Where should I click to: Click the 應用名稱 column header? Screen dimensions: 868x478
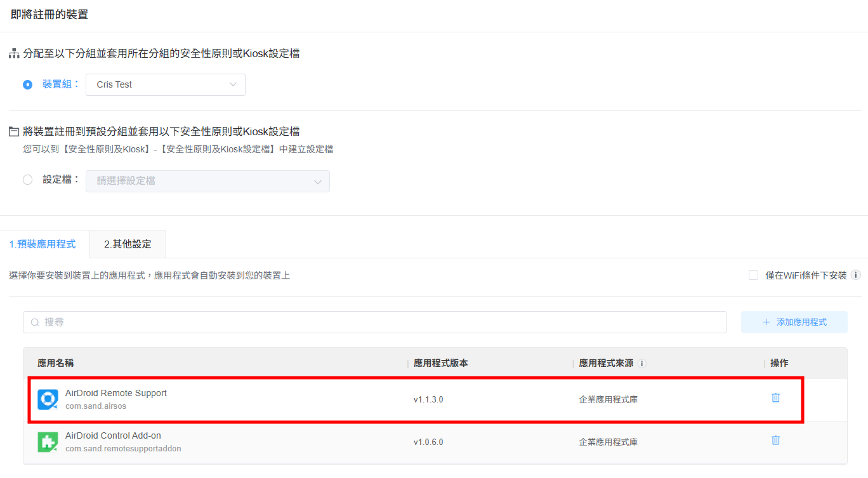(x=56, y=363)
